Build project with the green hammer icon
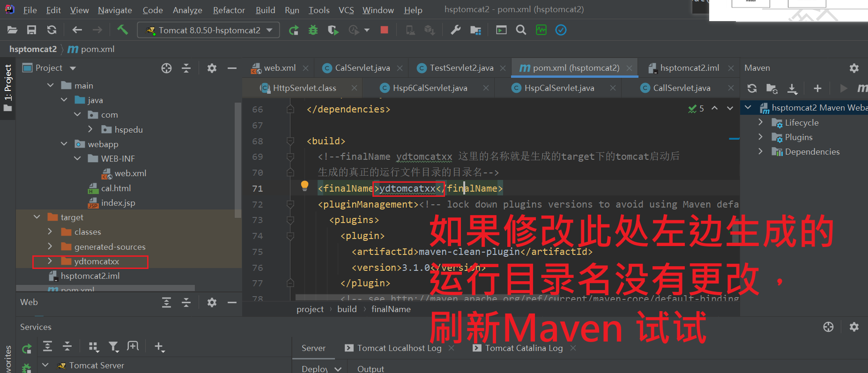 coord(123,30)
